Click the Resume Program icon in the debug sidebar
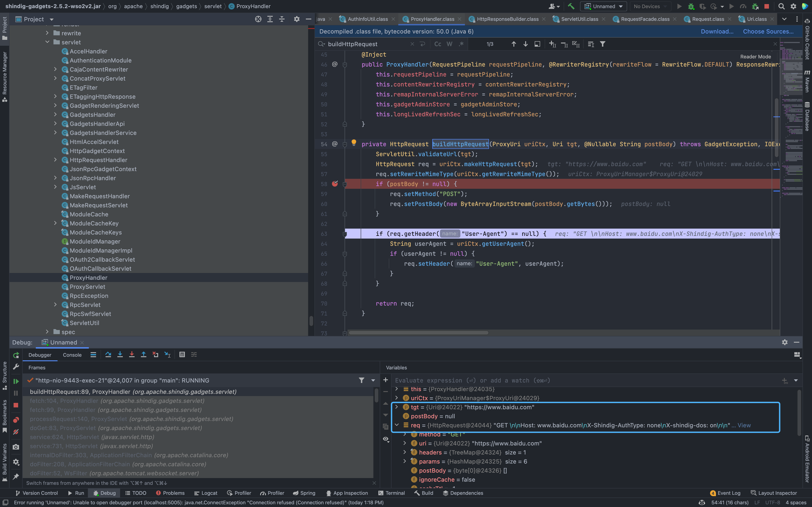This screenshot has width=812, height=507. pyautogui.click(x=16, y=381)
